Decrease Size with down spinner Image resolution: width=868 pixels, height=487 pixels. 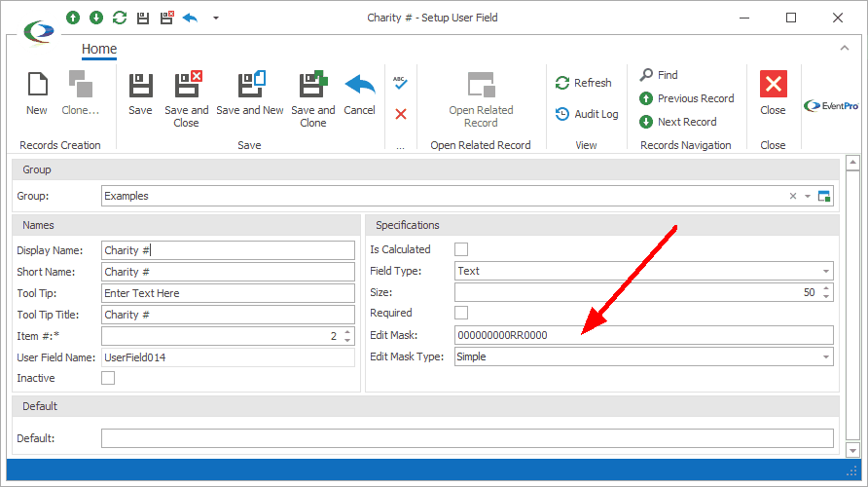[x=826, y=296]
